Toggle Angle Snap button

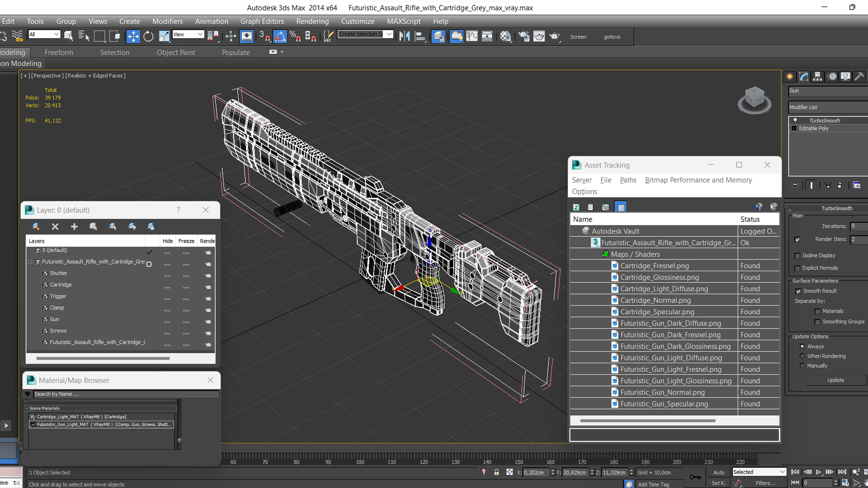(x=280, y=37)
